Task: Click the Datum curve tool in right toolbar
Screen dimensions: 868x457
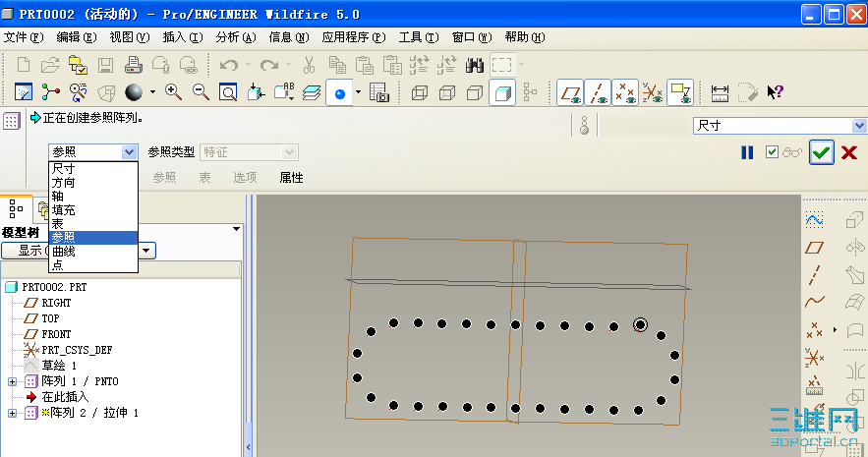Action: coord(814,302)
